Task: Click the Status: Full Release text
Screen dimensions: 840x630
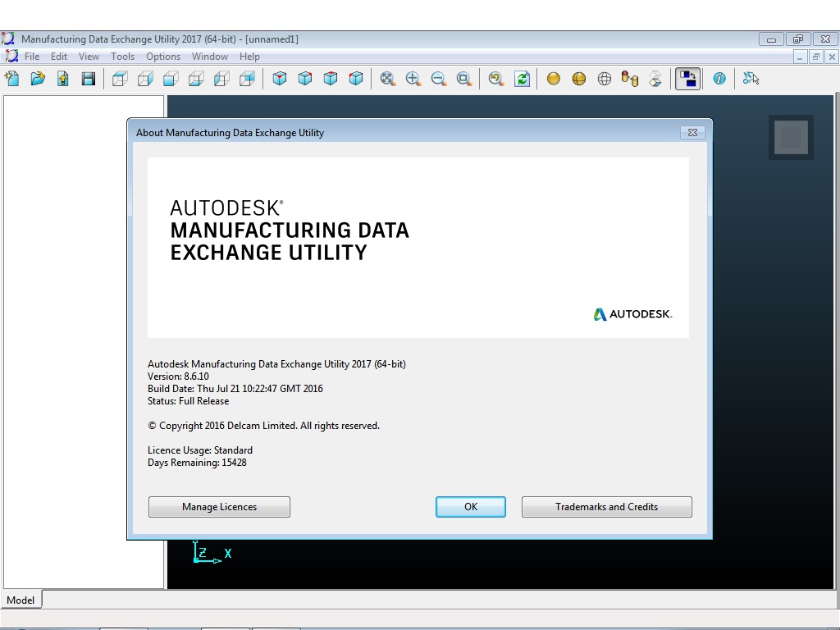Action: tap(188, 400)
